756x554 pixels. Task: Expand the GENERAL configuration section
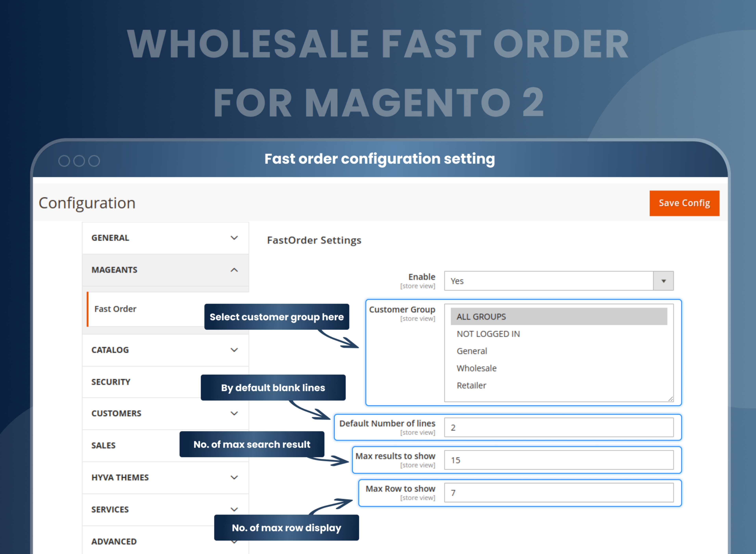click(234, 238)
